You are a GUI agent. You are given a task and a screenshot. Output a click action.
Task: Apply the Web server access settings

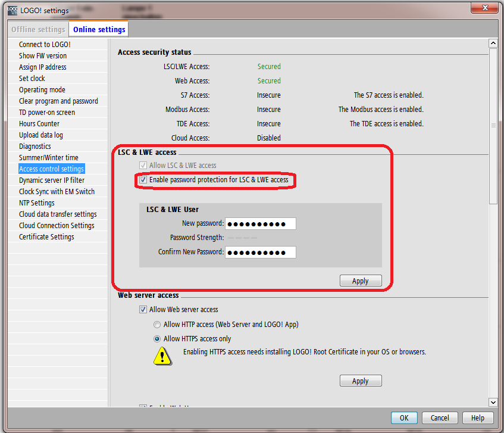[x=361, y=381]
